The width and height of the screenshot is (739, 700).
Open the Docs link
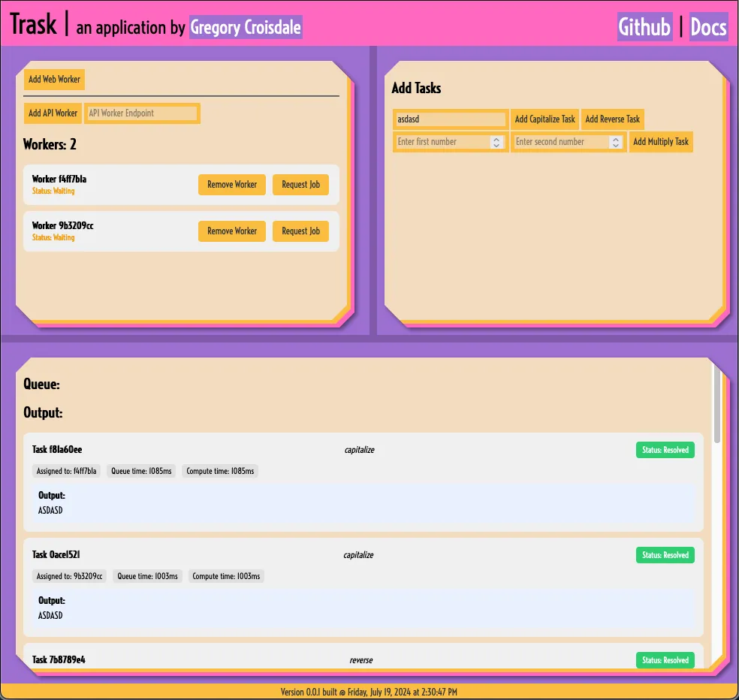point(707,27)
